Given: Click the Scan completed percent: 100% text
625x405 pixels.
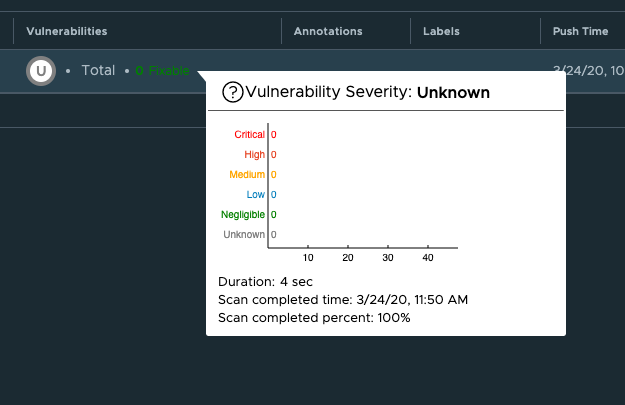Looking at the screenshot, I should pos(314,318).
